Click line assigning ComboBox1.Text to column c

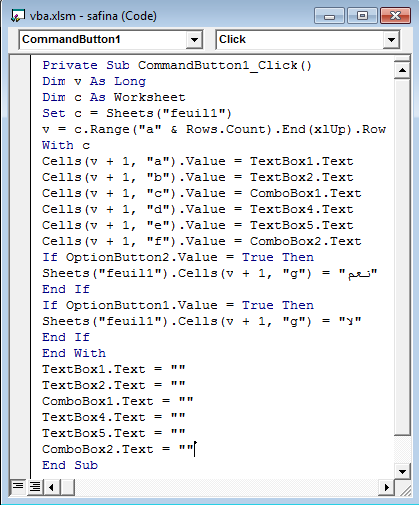click(201, 193)
